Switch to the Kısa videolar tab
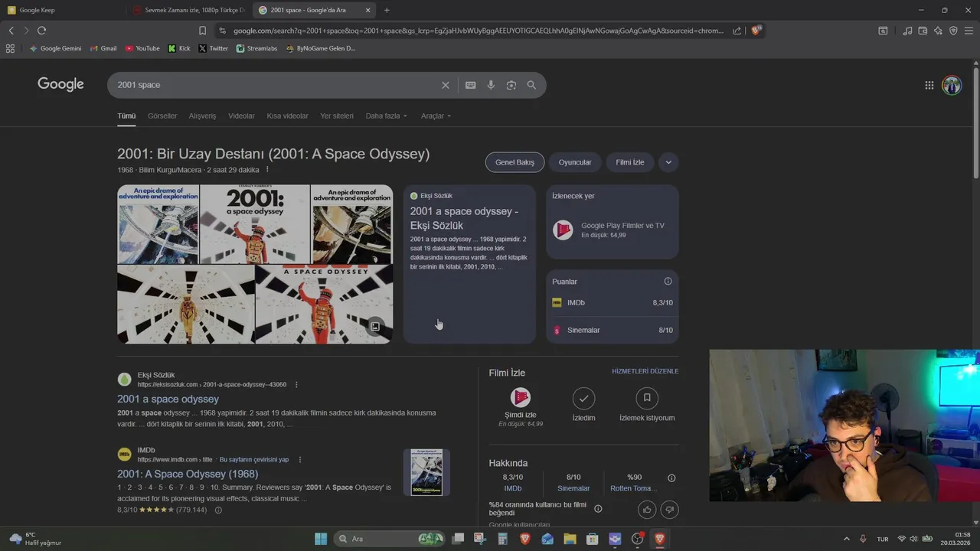Viewport: 980px width, 551px height. (x=287, y=116)
